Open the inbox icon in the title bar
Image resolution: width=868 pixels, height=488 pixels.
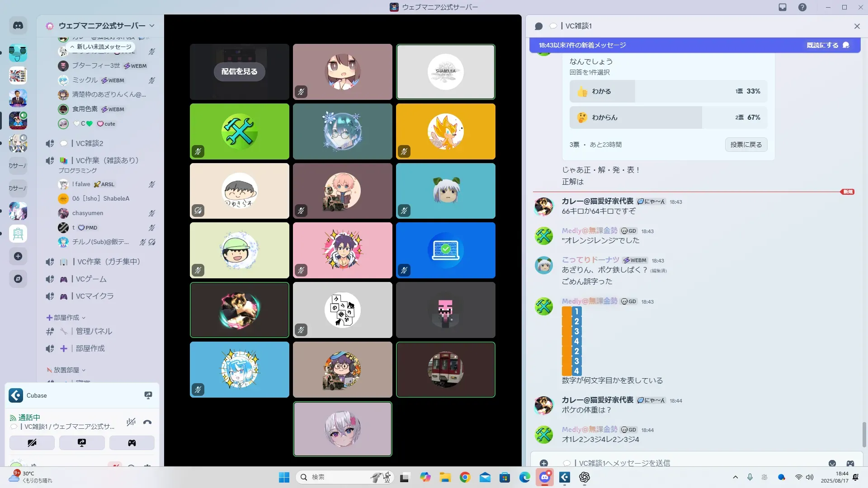click(x=783, y=7)
